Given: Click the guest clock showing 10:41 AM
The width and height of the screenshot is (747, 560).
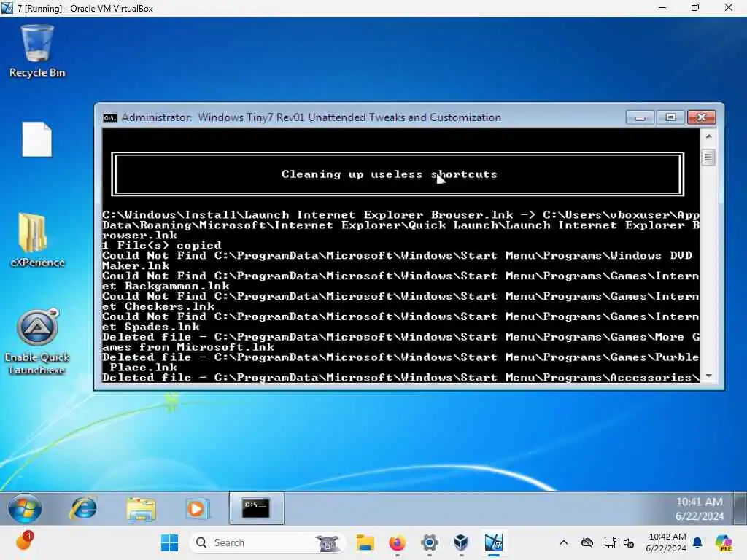Looking at the screenshot, I should (700, 508).
